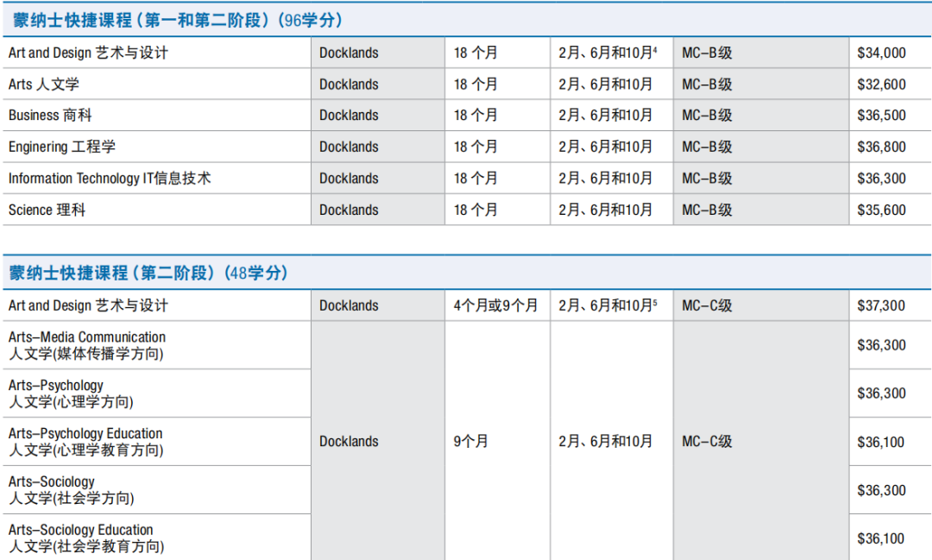Click the $36,300 fee for Arts–Sociology 社会学方向

[881, 490]
